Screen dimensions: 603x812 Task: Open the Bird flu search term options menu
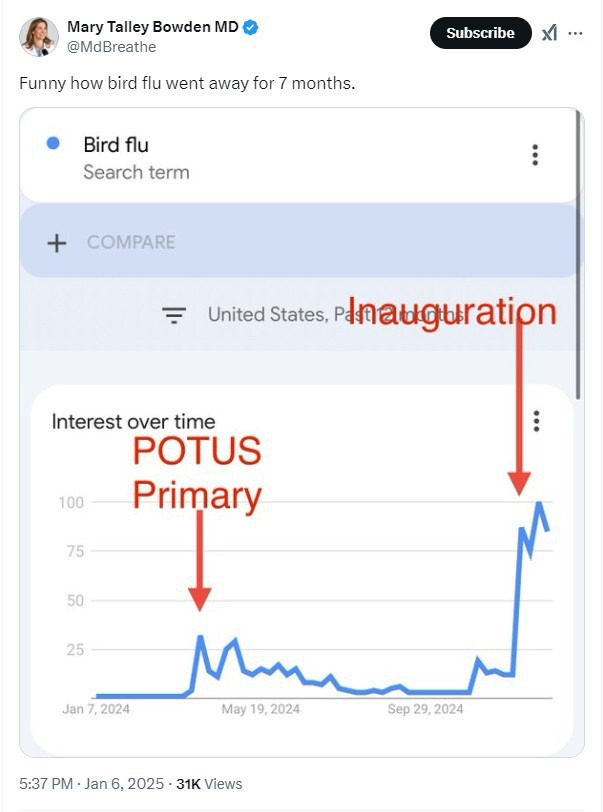pos(535,155)
